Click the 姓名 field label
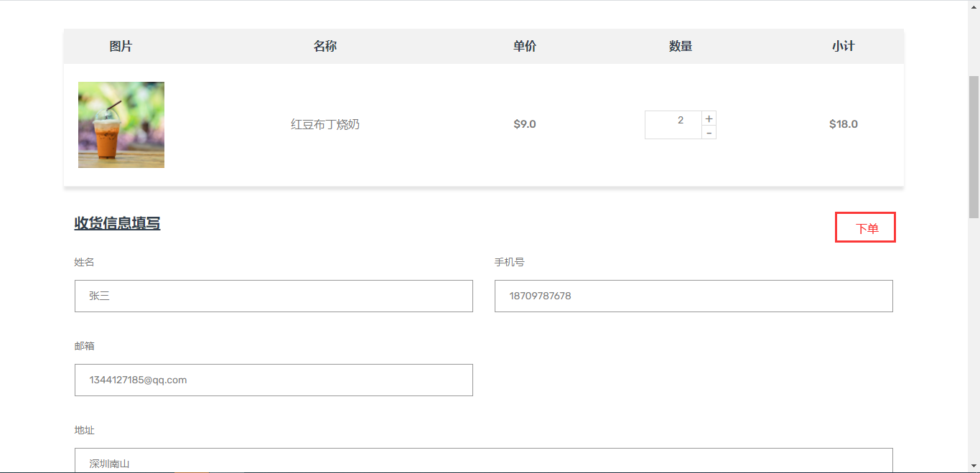 click(85, 262)
